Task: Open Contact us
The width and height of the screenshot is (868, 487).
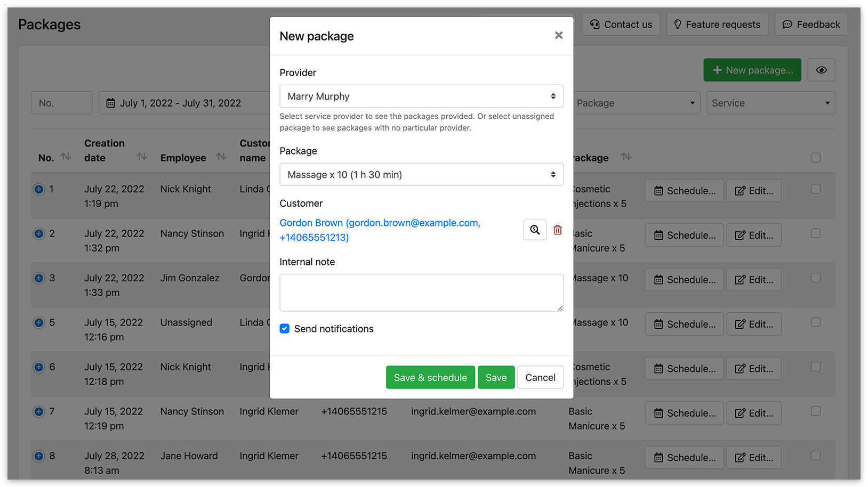Action: click(621, 25)
